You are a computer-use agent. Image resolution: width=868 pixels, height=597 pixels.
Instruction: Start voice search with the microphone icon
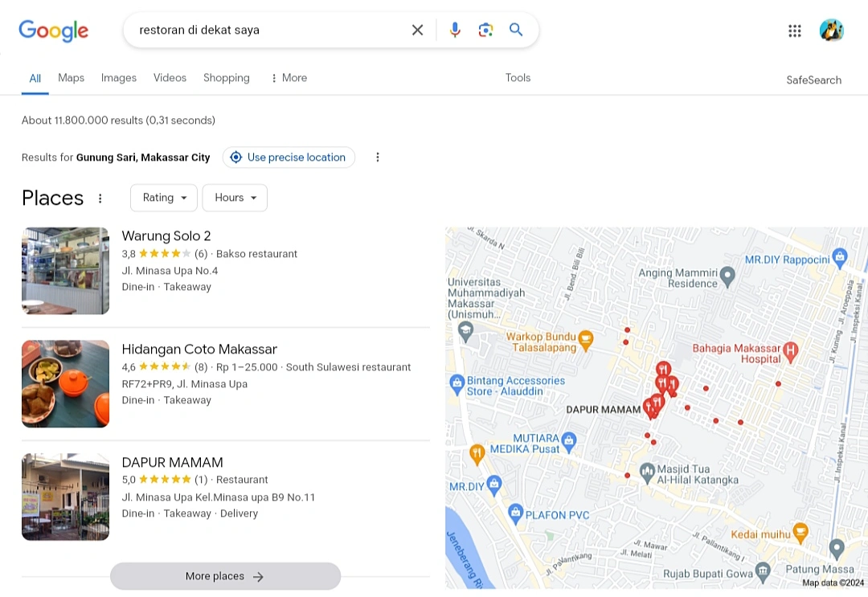point(455,30)
